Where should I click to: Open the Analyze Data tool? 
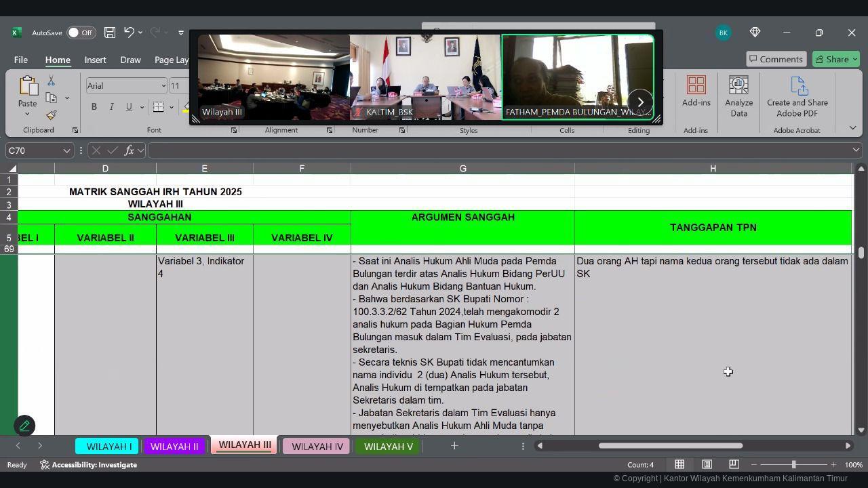738,96
